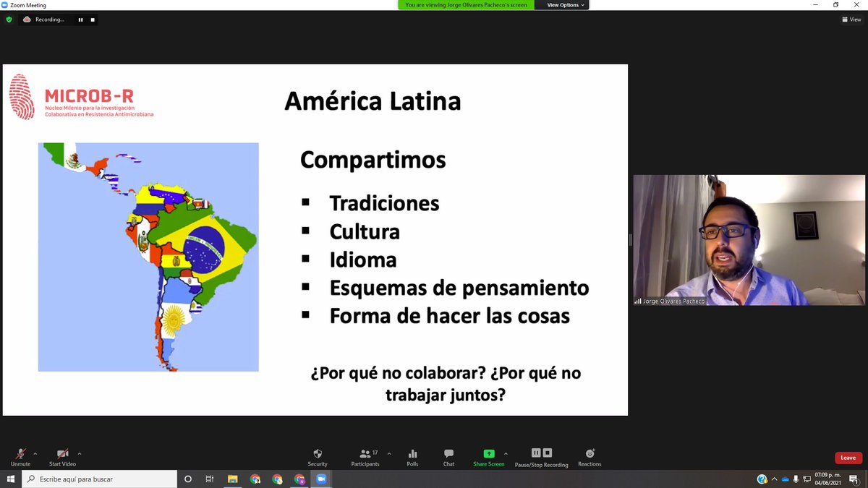868x488 pixels.
Task: Open the Windows Start menu
Action: (11, 479)
